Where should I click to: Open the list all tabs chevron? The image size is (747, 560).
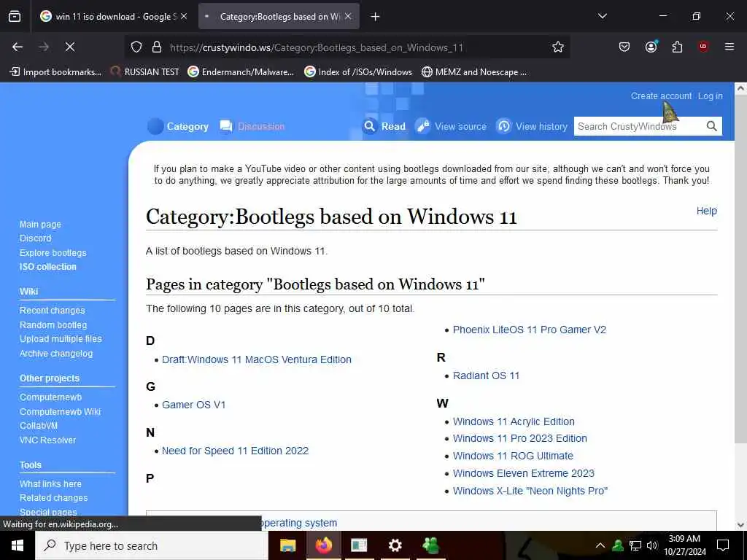point(602,17)
